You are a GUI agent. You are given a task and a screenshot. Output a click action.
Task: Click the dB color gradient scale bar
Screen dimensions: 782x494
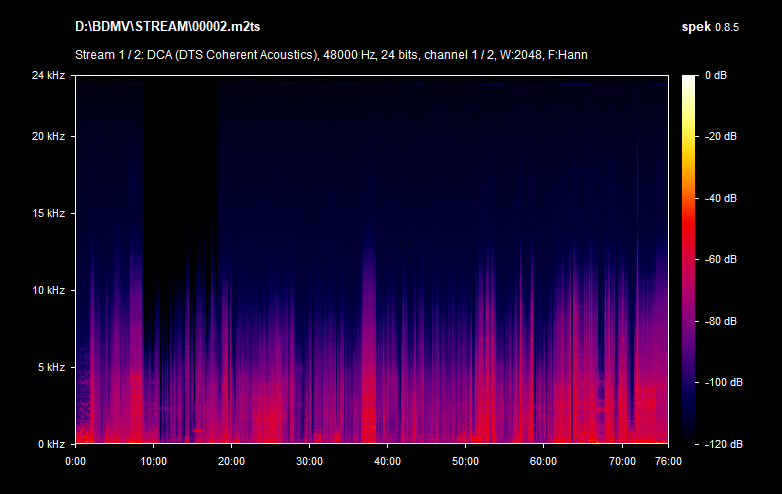(690, 259)
